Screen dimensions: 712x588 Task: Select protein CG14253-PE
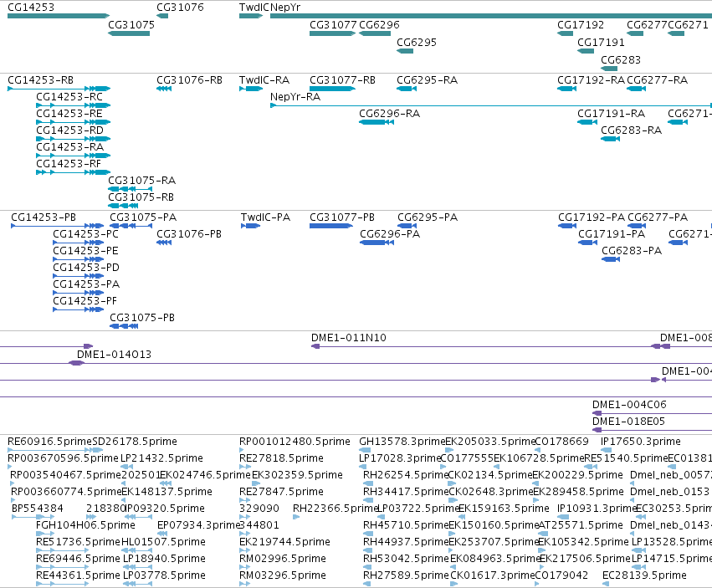tap(79, 259)
